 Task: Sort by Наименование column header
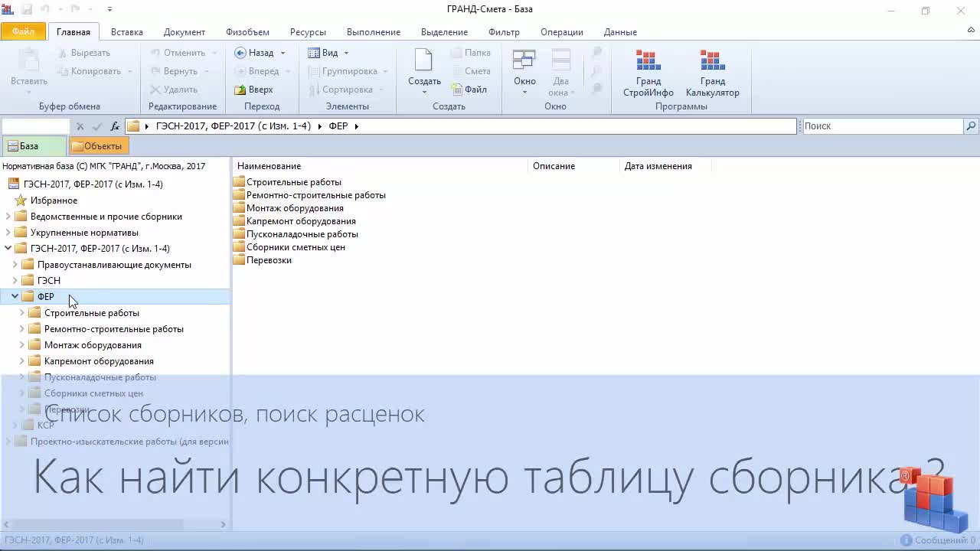(x=269, y=166)
